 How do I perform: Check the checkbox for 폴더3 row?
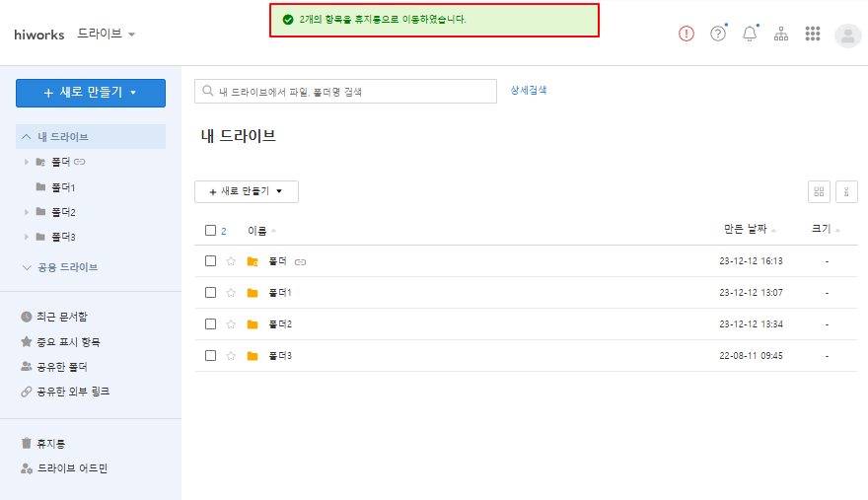pyautogui.click(x=210, y=355)
